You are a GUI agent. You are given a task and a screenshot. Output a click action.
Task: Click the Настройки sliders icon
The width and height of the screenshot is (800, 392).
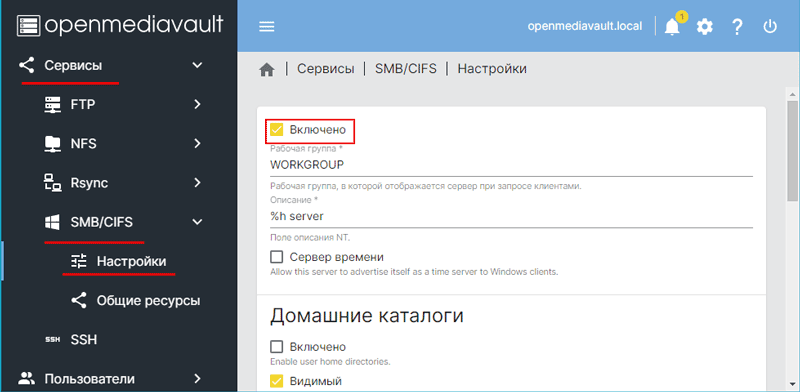(79, 261)
